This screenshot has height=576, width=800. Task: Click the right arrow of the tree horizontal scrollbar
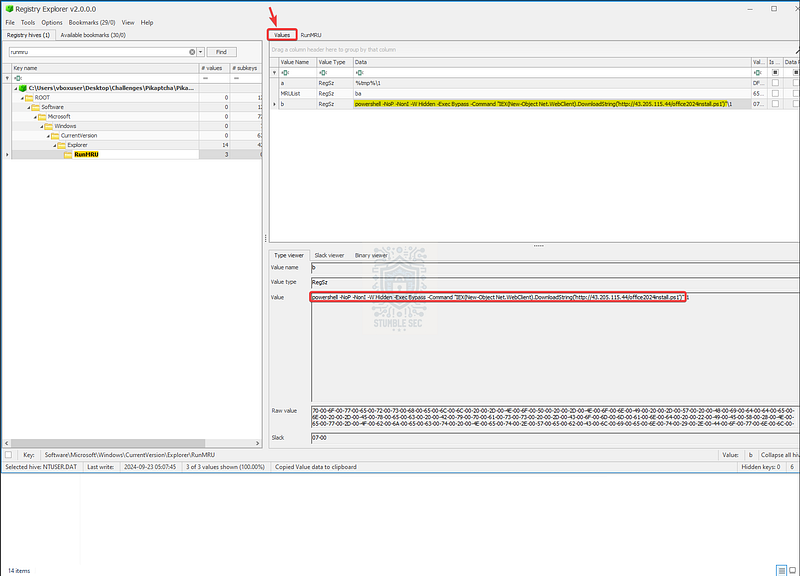pyautogui.click(x=258, y=443)
